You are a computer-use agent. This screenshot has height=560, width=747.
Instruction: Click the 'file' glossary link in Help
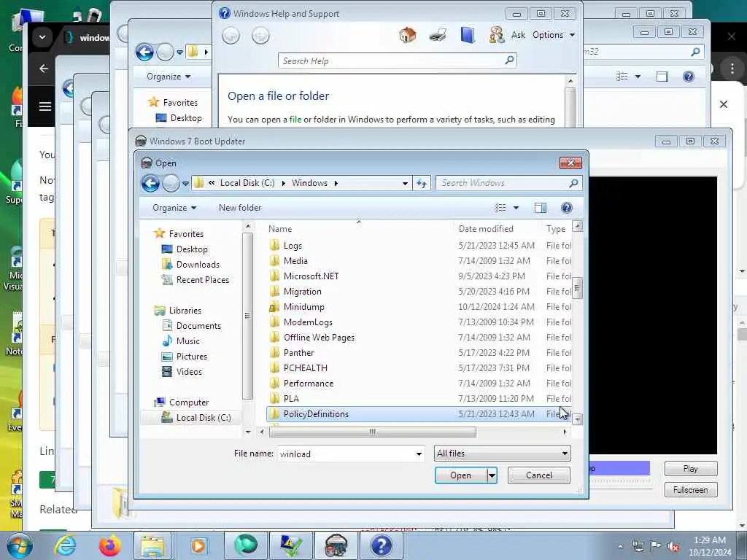pyautogui.click(x=295, y=120)
